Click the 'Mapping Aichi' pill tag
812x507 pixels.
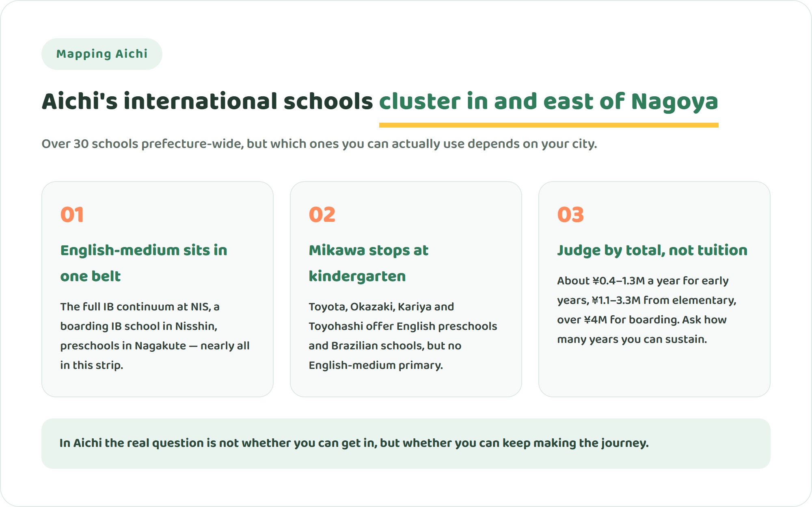(102, 54)
